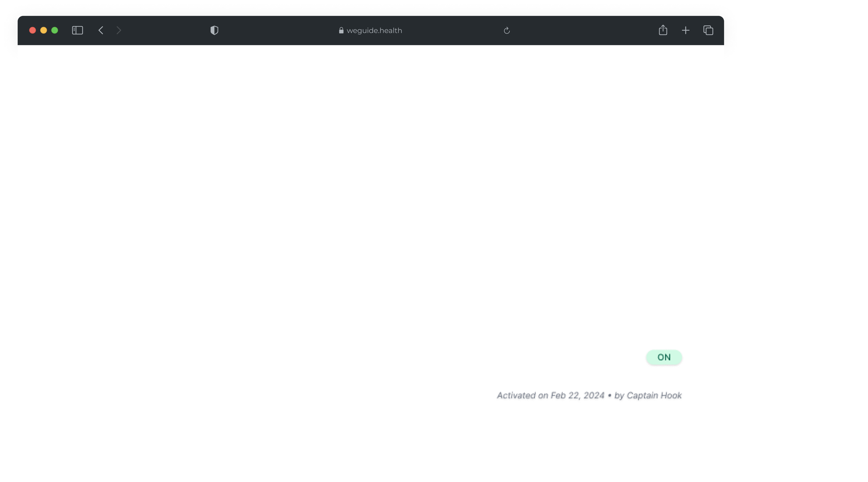868x482 pixels.
Task: Open the Share menu icon
Action: 663,30
